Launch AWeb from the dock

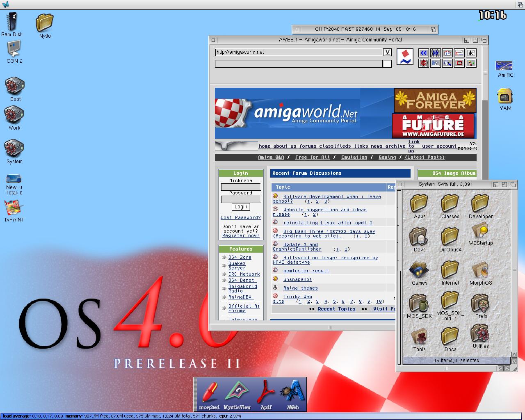[292, 395]
